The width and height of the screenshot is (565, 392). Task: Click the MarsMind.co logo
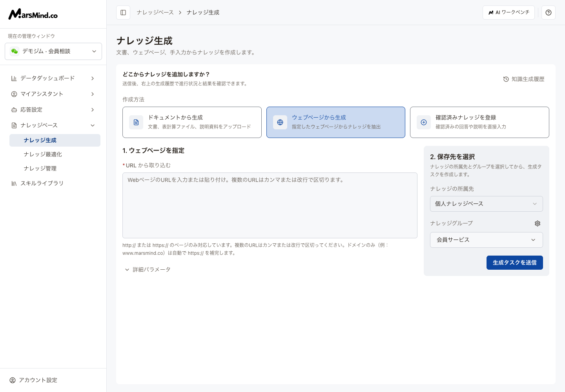click(33, 15)
